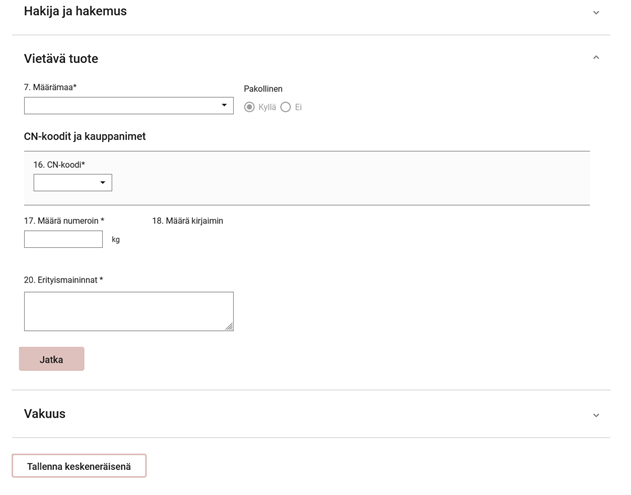Click the 7. Määrämaa field label

pos(50,87)
